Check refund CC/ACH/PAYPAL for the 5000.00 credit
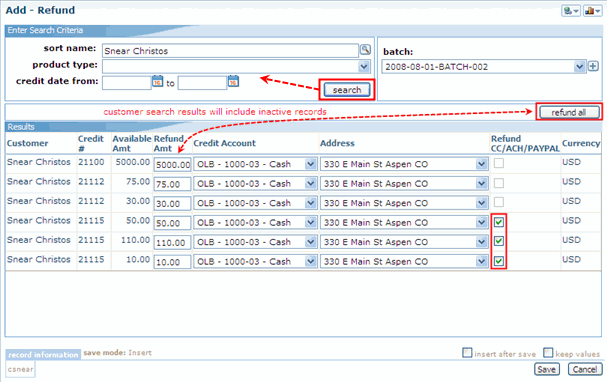The height and width of the screenshot is (382, 607). 499,163
